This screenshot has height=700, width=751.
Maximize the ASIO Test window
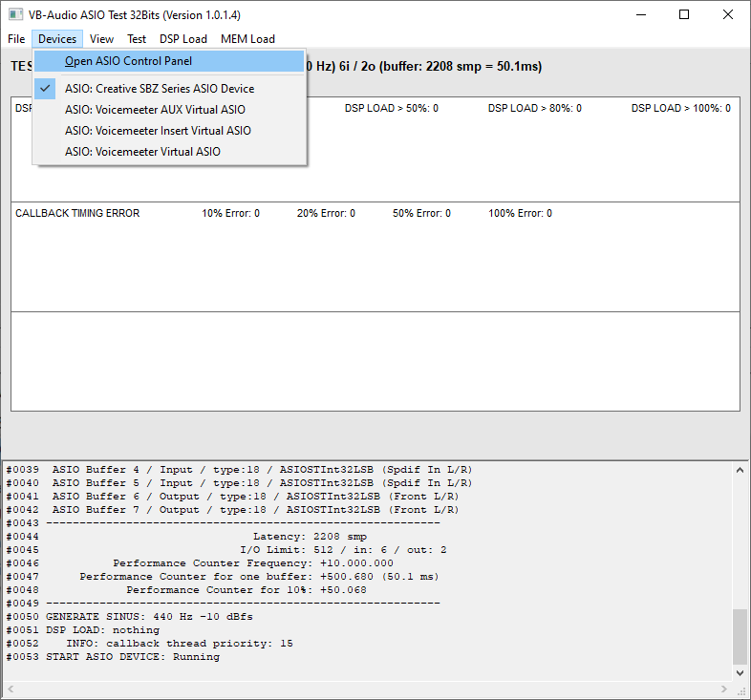tap(684, 15)
